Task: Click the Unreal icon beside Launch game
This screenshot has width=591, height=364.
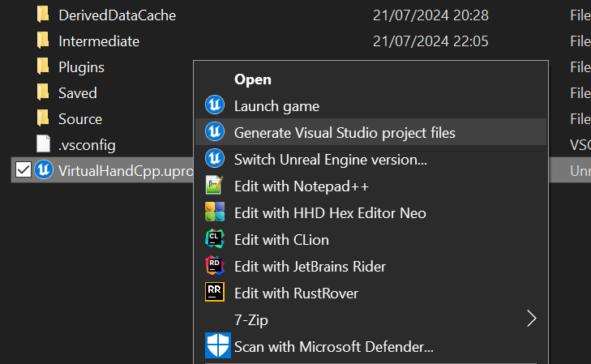Action: 215,105
